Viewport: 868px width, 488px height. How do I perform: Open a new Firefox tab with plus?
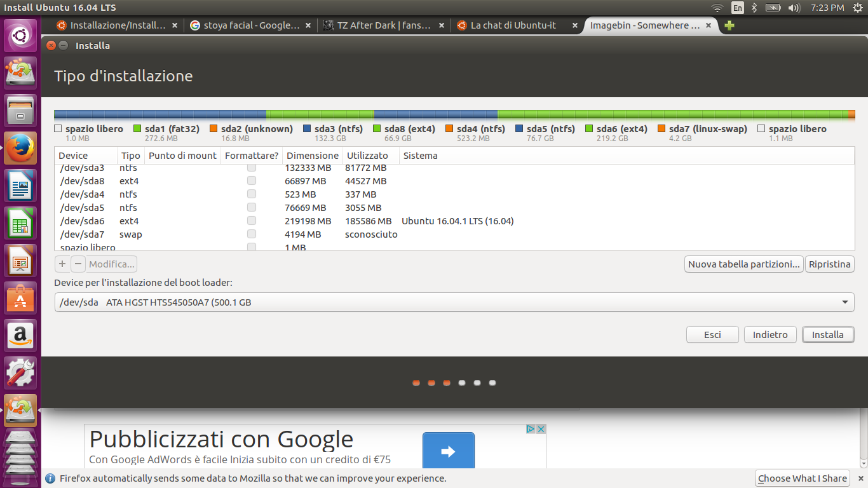pos(729,25)
